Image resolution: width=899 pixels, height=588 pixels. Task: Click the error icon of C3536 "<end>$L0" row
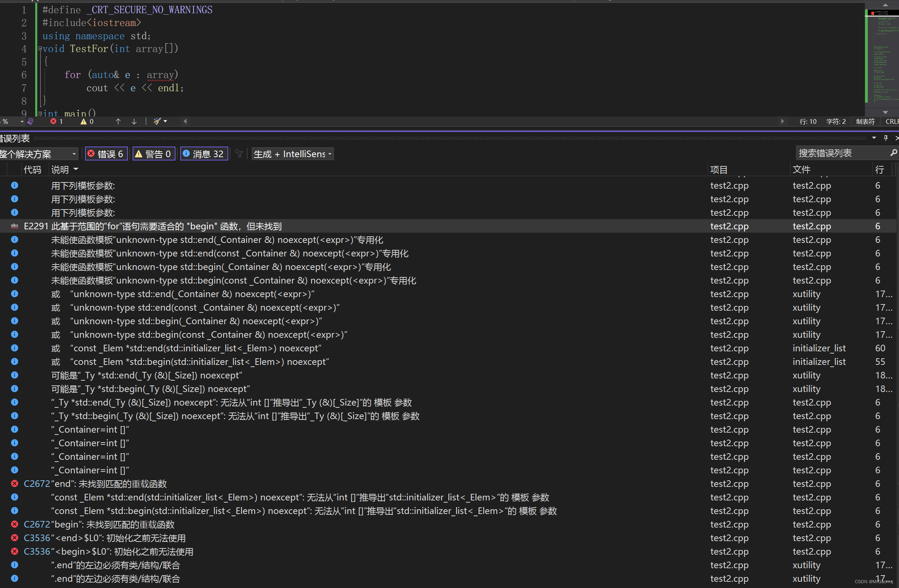pyautogui.click(x=15, y=538)
